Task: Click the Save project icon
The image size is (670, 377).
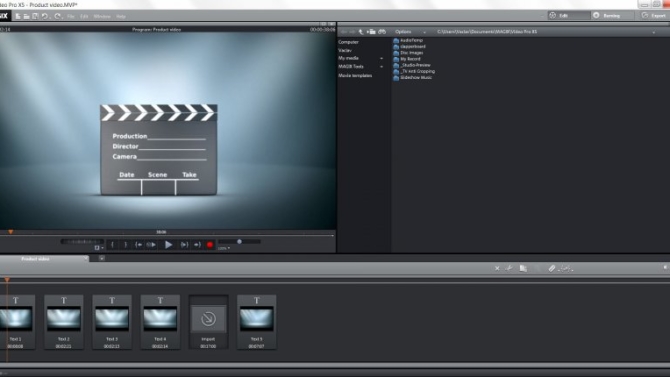Action: tap(35, 16)
